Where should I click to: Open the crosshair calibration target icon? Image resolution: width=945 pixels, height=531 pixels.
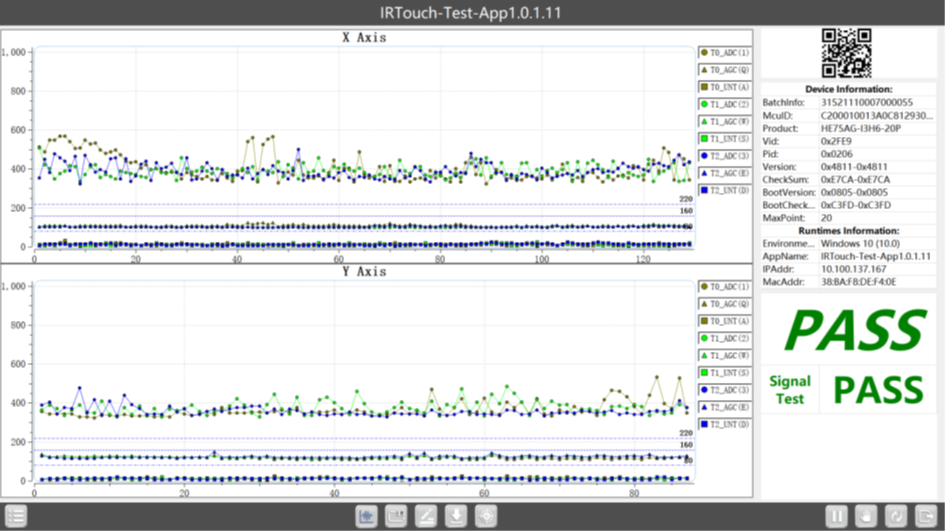coord(487,516)
